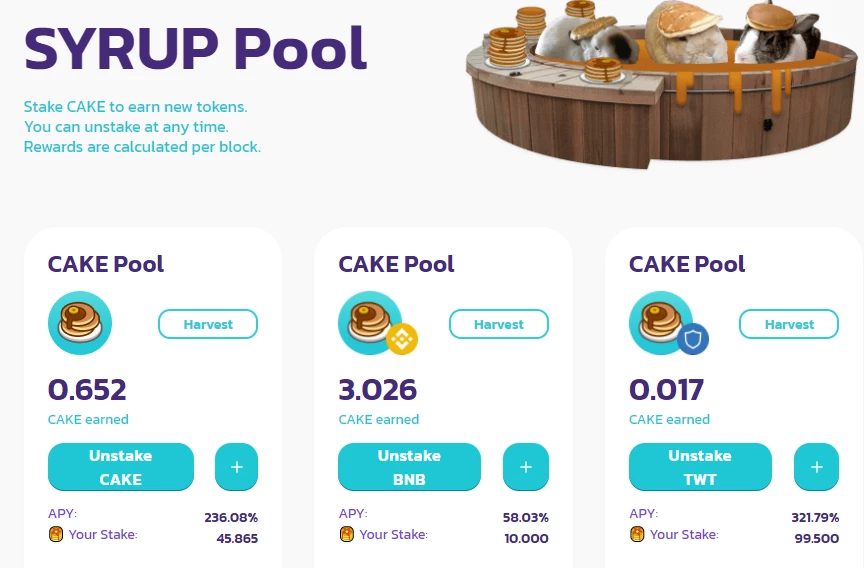864x568 pixels.
Task: Click stake icon in 99.500 stake row
Action: pos(637,534)
